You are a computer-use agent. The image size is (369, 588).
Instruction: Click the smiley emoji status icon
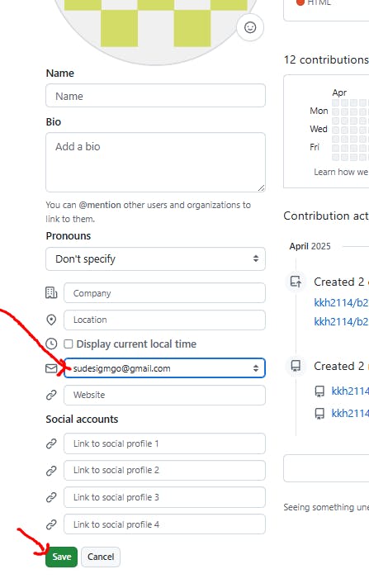[x=250, y=27]
